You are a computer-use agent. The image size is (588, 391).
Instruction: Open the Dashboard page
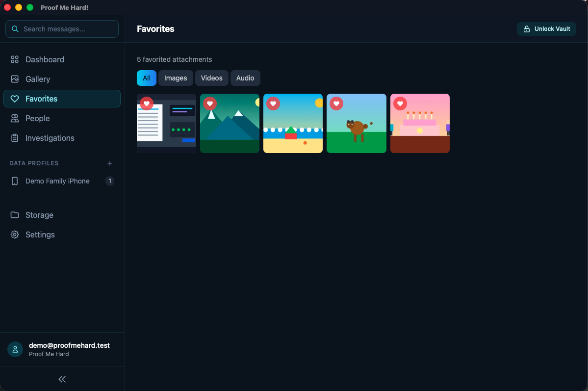click(62, 59)
